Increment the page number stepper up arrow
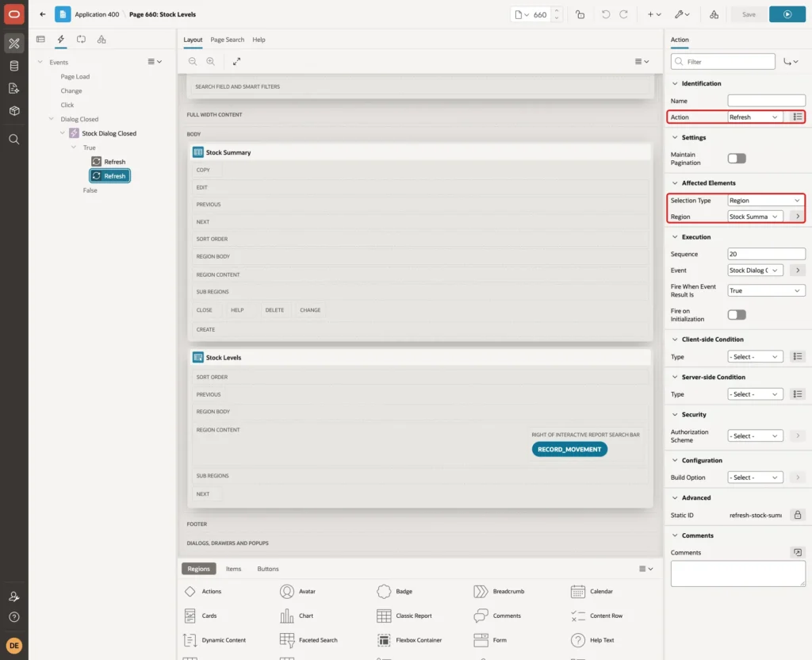 [x=557, y=10]
